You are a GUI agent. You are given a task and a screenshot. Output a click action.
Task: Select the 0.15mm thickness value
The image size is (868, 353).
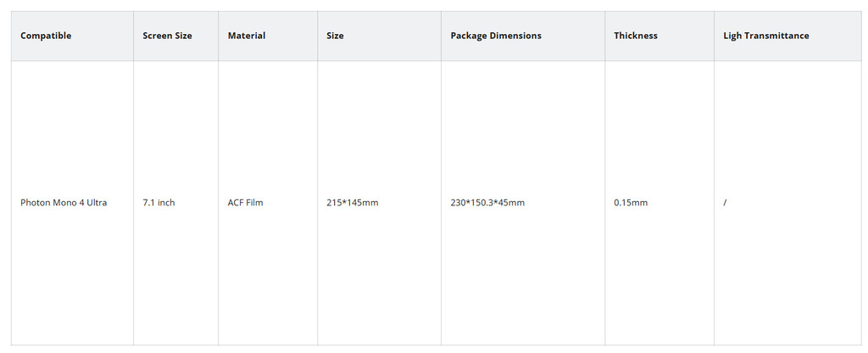click(x=631, y=203)
